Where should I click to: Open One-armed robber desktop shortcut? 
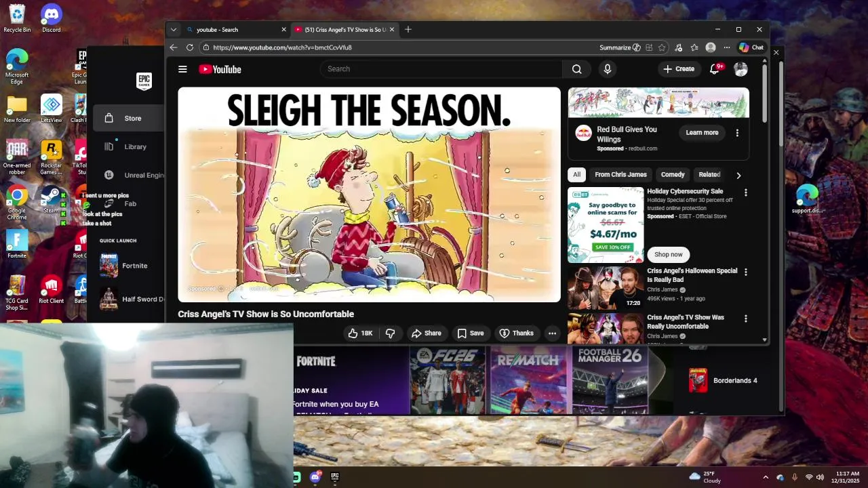(x=17, y=157)
